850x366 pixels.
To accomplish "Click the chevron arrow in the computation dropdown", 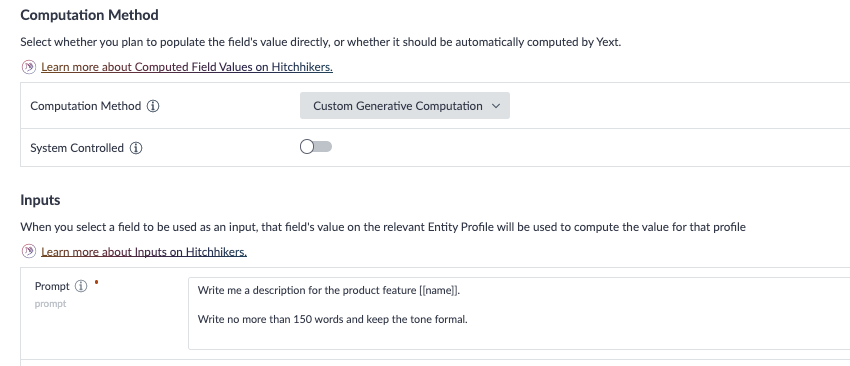I will 495,106.
